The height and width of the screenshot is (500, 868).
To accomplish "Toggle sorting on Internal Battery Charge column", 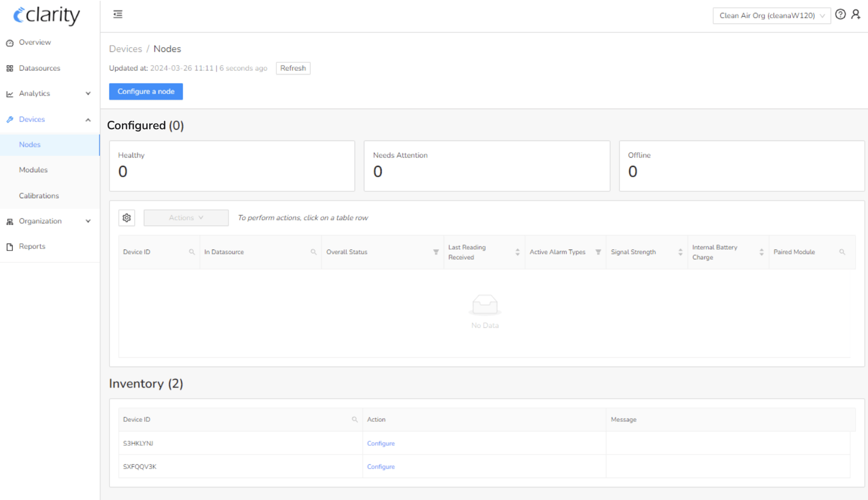I will (762, 252).
